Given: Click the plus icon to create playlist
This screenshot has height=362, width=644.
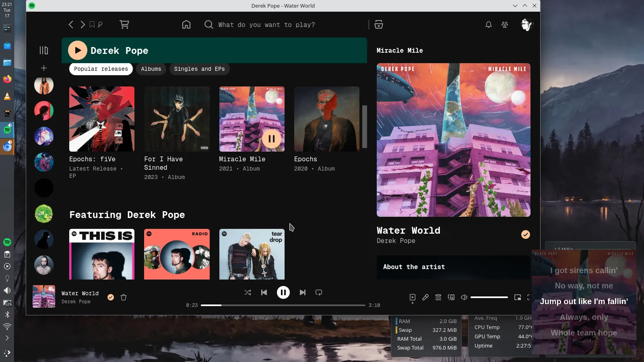Looking at the screenshot, I should 44,68.
